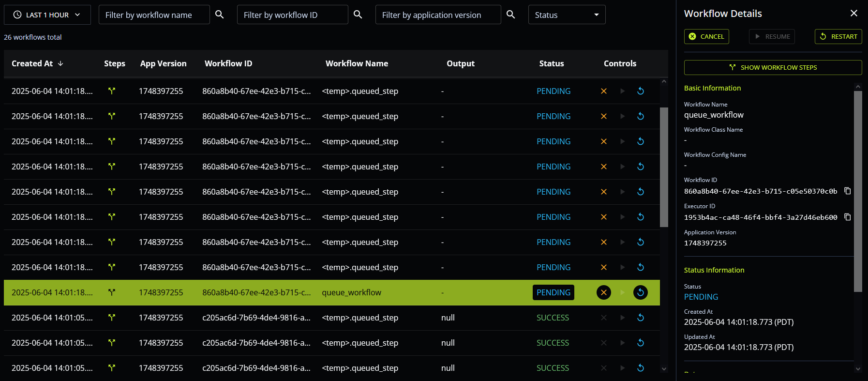Focus the Filter by workflow name field
The width and height of the screenshot is (868, 381).
(154, 15)
